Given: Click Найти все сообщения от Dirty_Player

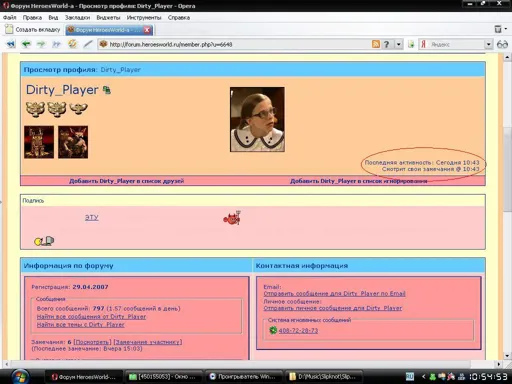Looking at the screenshot, I should 91,316.
